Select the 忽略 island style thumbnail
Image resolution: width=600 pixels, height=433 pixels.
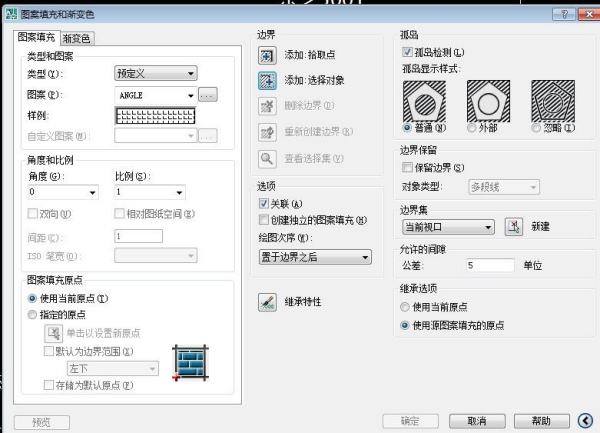click(553, 101)
